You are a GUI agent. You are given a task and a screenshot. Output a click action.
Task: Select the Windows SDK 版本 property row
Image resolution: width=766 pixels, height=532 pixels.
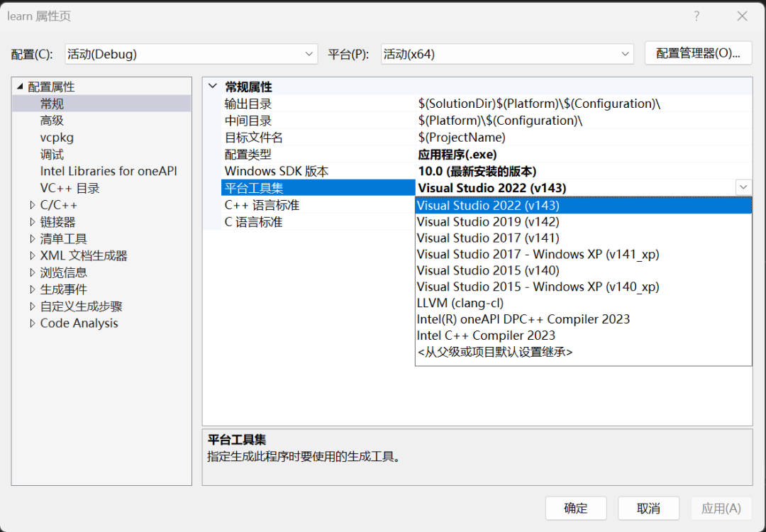coord(277,171)
